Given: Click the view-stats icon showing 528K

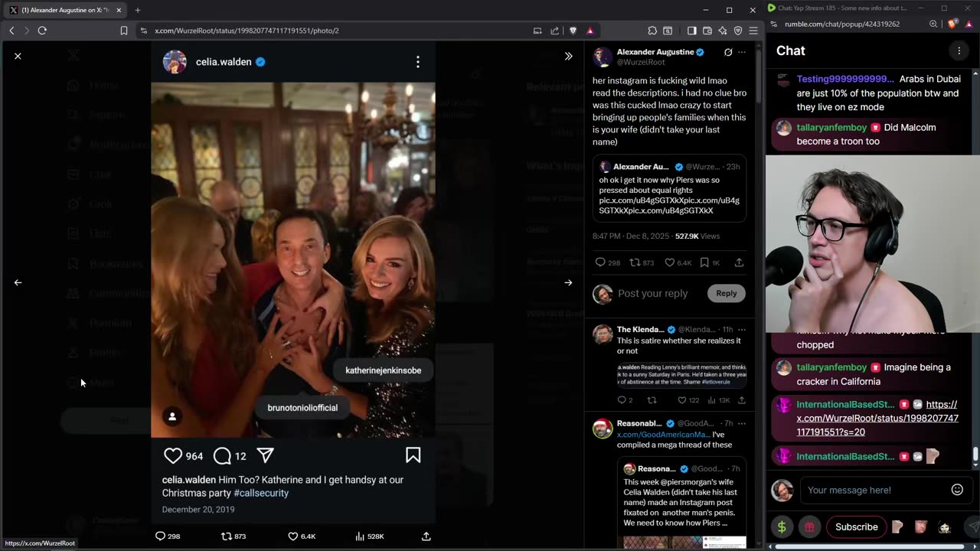Looking at the screenshot, I should (x=360, y=536).
